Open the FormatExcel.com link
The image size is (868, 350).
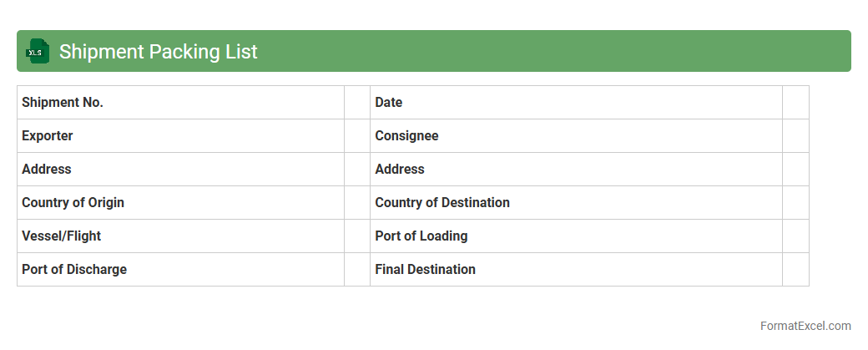[805, 326]
